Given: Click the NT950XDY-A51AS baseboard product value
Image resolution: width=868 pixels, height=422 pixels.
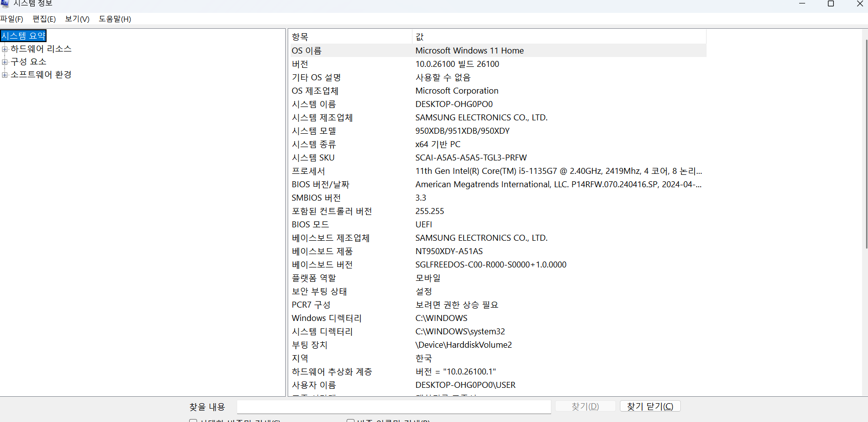Looking at the screenshot, I should pos(449,251).
